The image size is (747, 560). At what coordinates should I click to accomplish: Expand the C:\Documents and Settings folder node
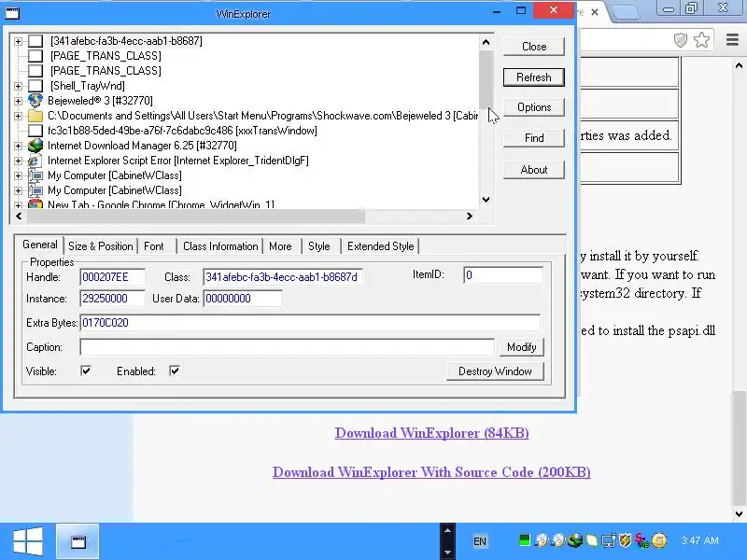click(x=18, y=116)
